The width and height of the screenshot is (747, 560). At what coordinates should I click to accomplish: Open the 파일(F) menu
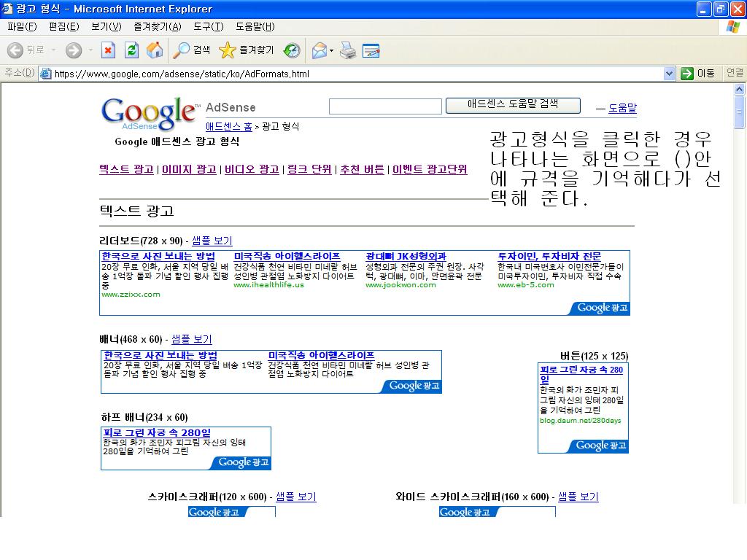[22, 27]
